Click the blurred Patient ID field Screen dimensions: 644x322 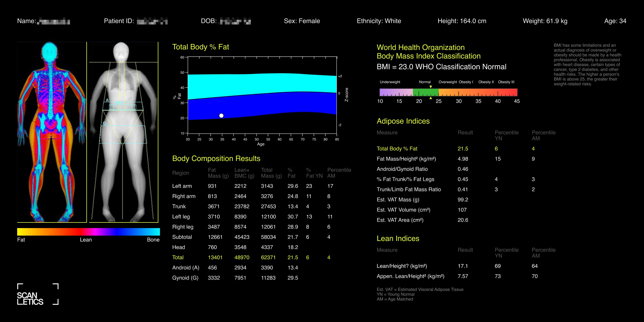click(x=152, y=21)
